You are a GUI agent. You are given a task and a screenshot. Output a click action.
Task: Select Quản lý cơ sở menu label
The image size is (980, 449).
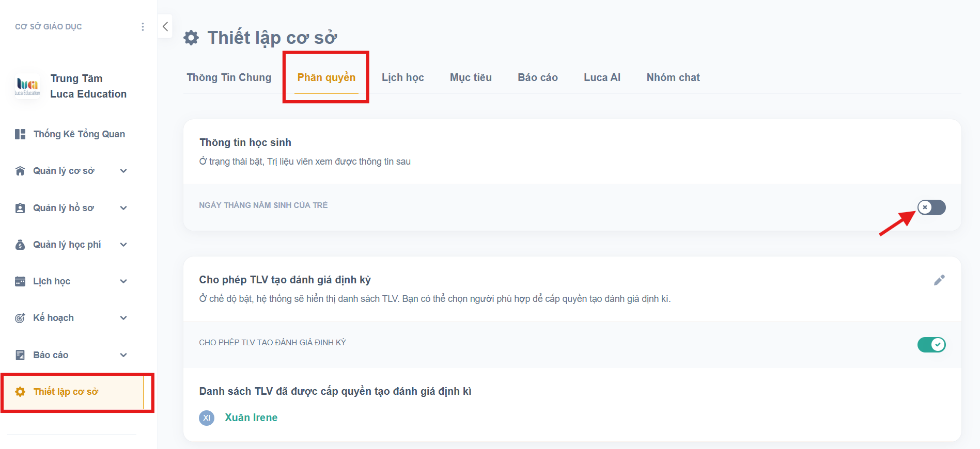click(x=64, y=171)
